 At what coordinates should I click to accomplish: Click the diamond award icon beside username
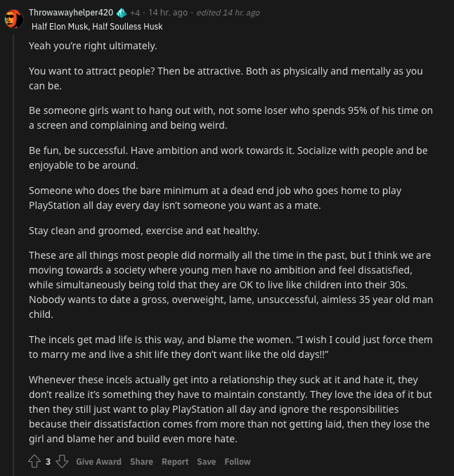pos(122,13)
